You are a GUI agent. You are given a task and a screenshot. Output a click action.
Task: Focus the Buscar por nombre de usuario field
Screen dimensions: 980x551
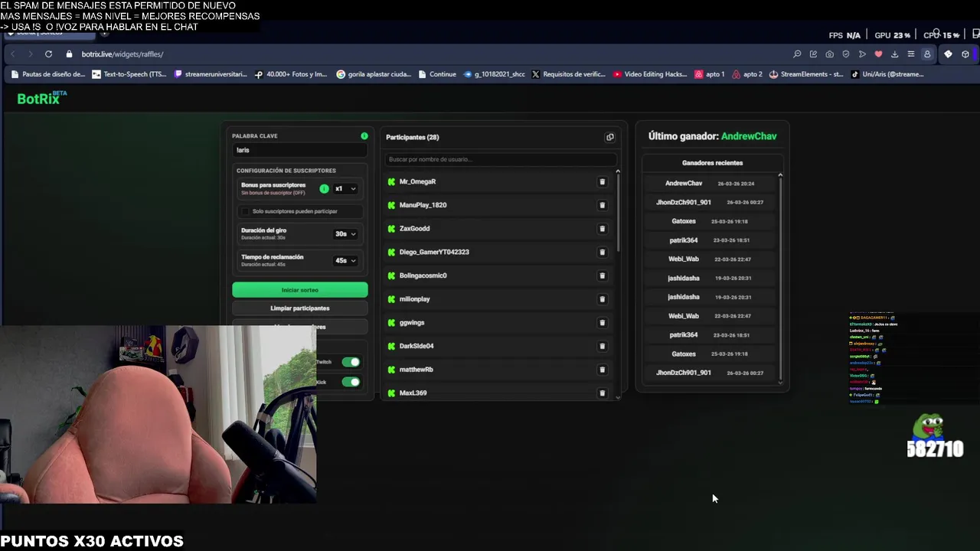click(x=501, y=159)
